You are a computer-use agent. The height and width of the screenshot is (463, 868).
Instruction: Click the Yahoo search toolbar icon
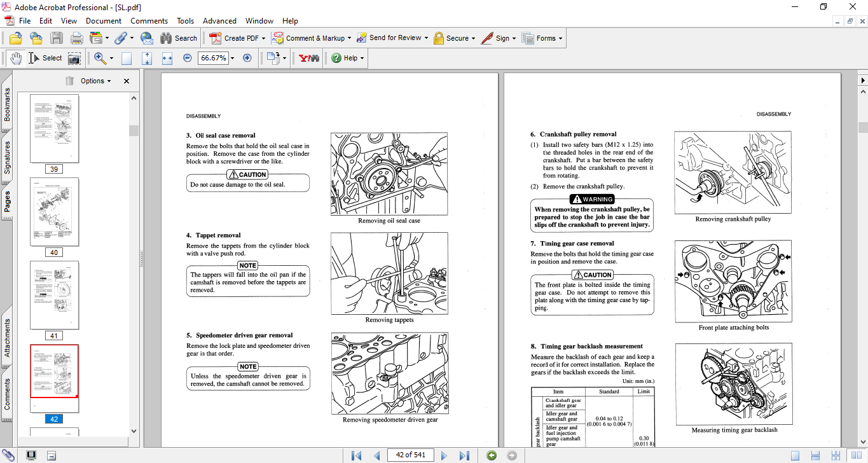[x=309, y=58]
